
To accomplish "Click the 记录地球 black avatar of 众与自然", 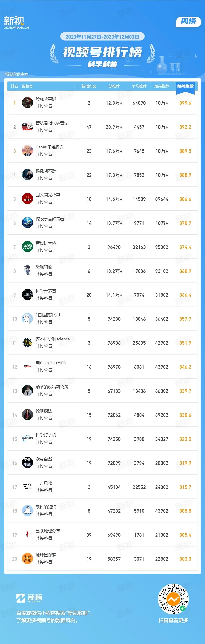I will click(x=27, y=463).
